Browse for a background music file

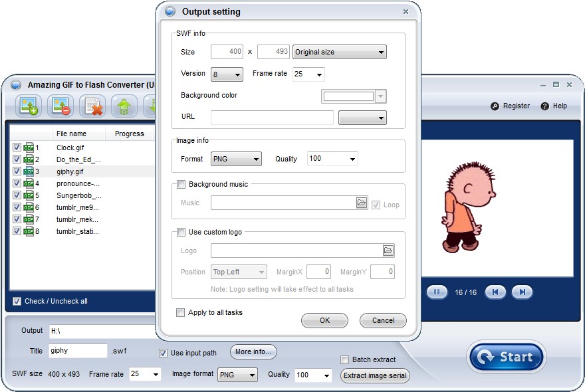362,203
